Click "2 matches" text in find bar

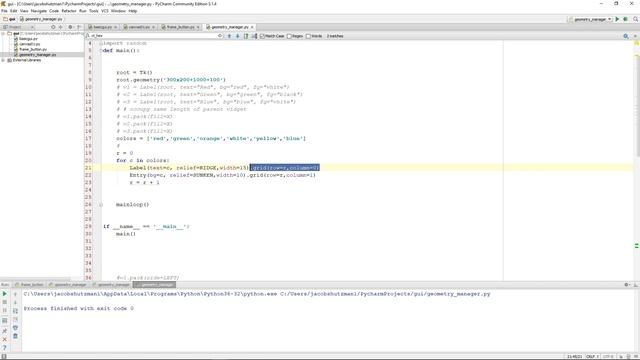335,36
